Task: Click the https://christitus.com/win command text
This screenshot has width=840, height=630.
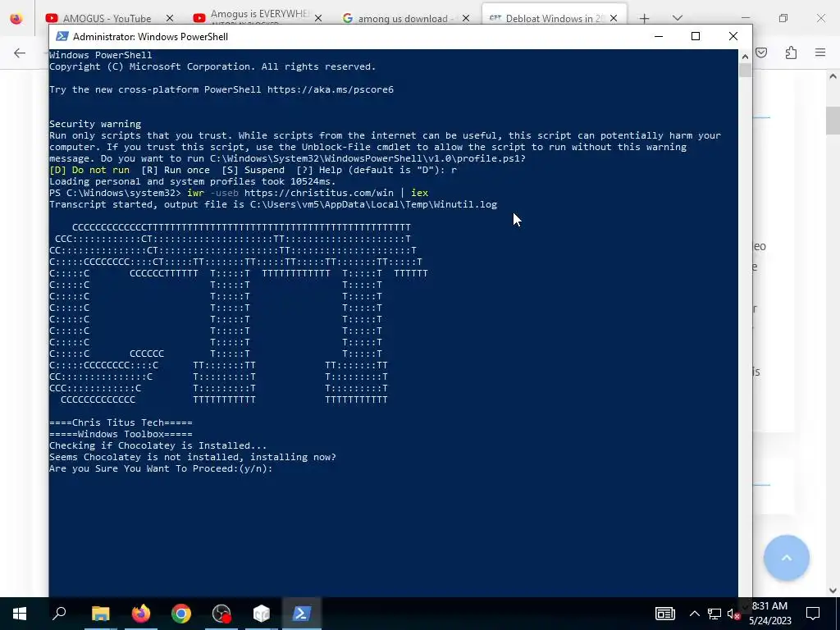Action: tap(319, 193)
